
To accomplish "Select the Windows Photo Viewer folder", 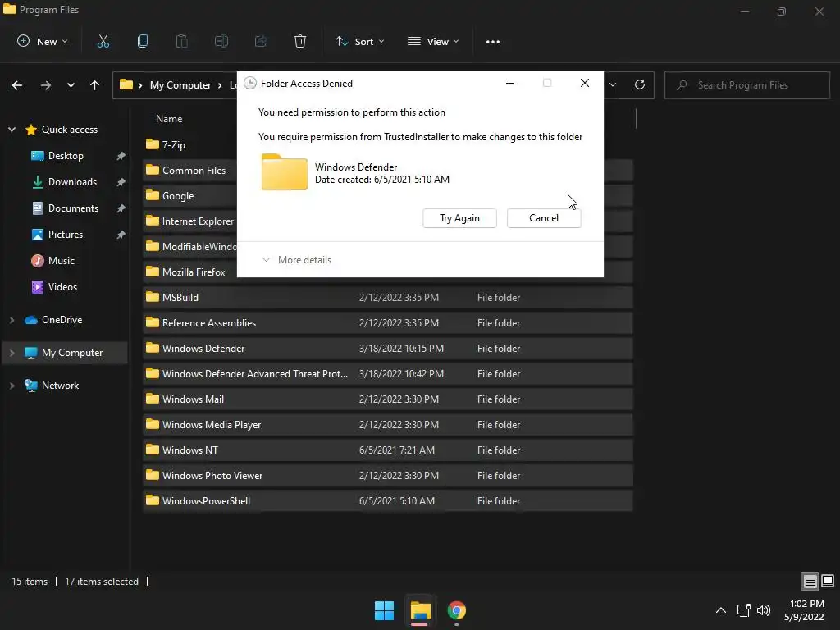I will click(x=388, y=476).
